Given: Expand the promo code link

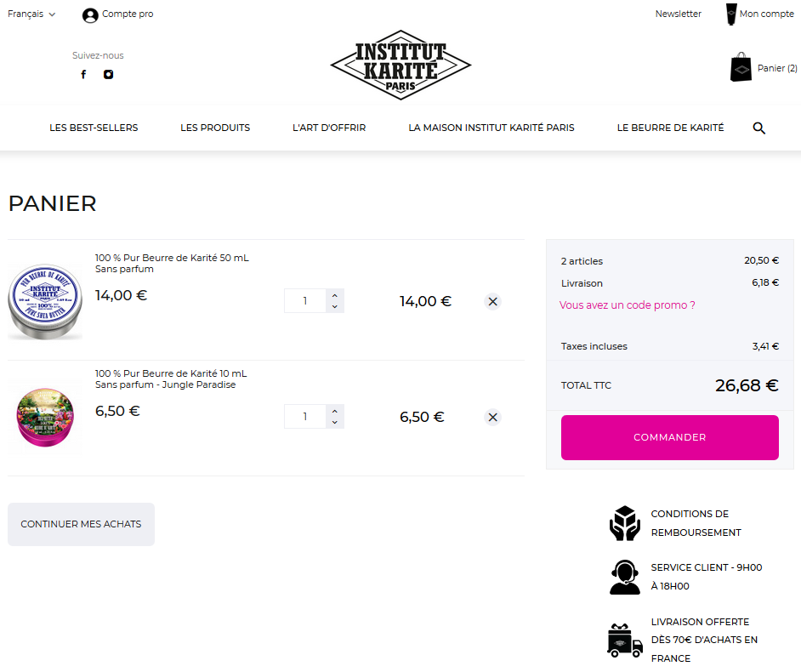Looking at the screenshot, I should pyautogui.click(x=627, y=305).
